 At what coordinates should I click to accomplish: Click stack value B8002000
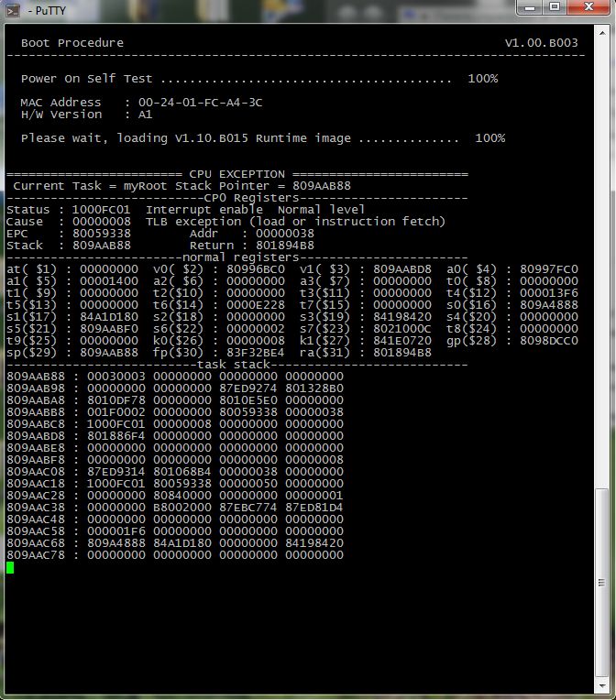182,508
